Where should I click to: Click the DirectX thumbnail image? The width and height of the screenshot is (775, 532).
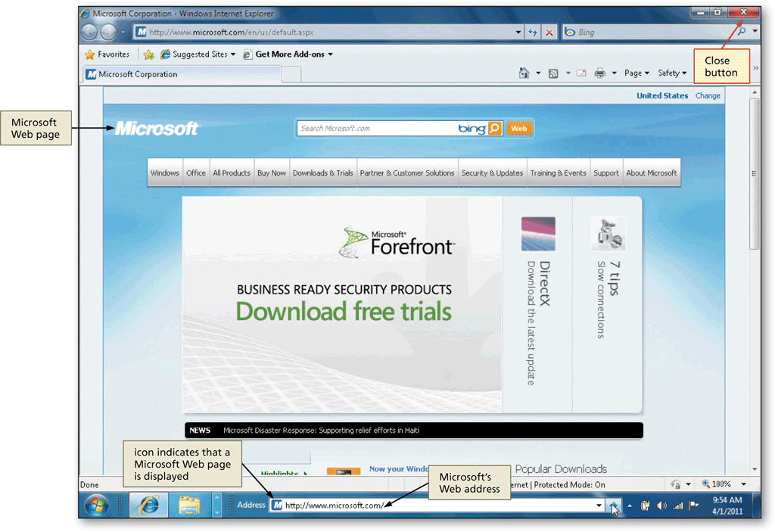coord(538,234)
